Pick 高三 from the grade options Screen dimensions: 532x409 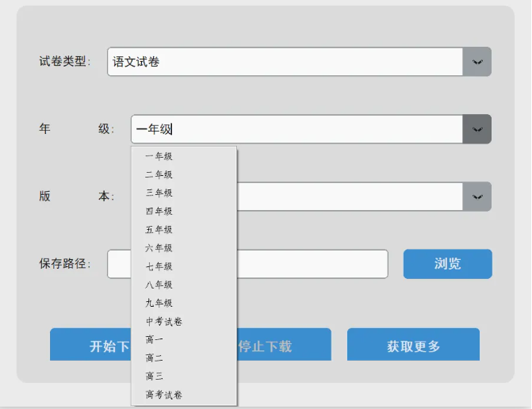pos(155,376)
